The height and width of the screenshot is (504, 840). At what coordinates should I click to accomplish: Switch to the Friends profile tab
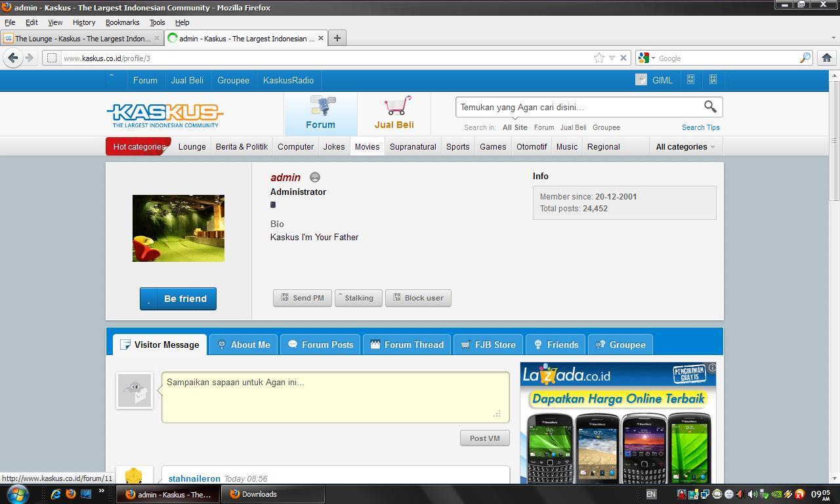pos(556,345)
